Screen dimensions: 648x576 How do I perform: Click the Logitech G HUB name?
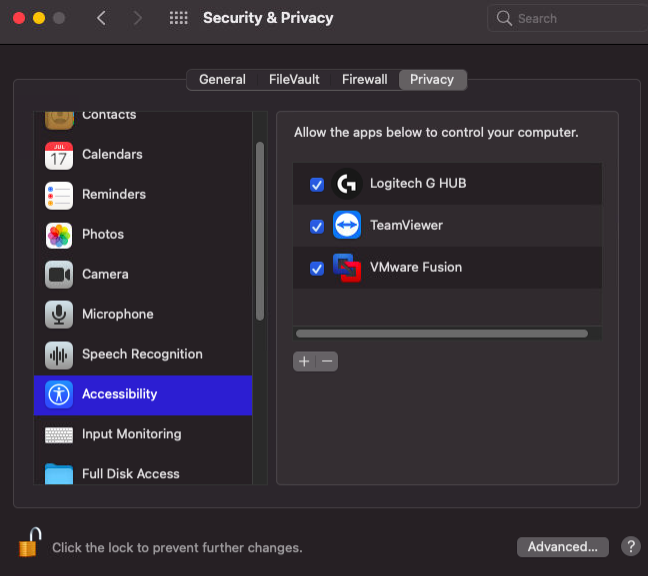point(418,183)
